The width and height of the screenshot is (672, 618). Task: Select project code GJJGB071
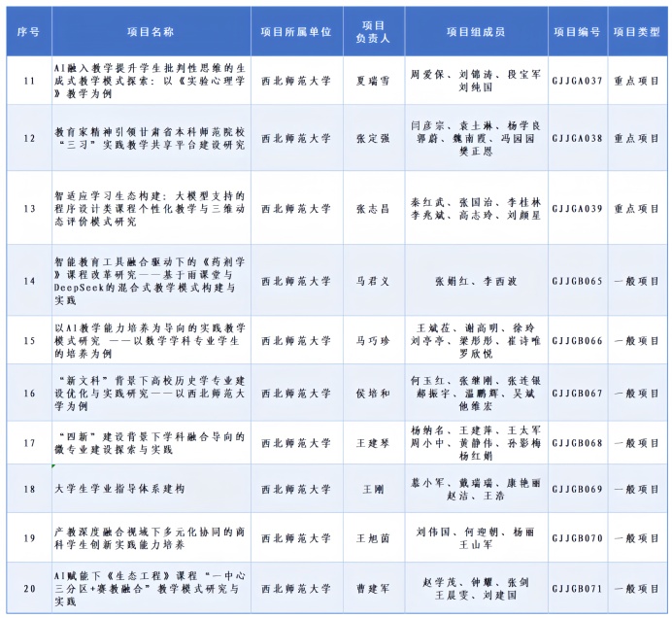tap(578, 588)
